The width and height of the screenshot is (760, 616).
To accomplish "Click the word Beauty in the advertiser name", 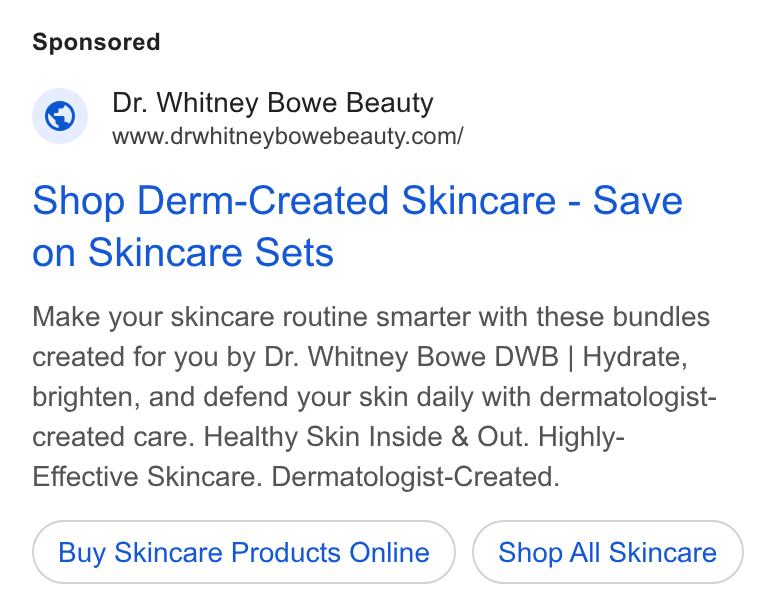I will pos(390,103).
